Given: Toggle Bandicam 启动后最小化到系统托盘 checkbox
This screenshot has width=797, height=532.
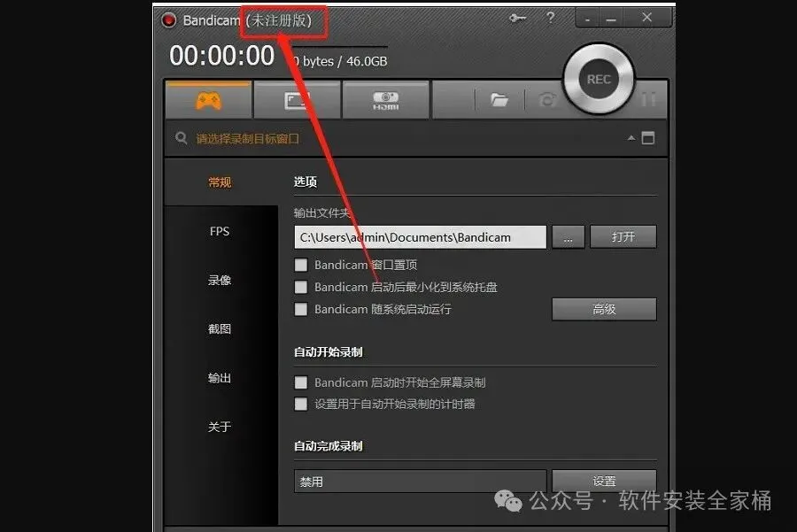Looking at the screenshot, I should point(301,287).
